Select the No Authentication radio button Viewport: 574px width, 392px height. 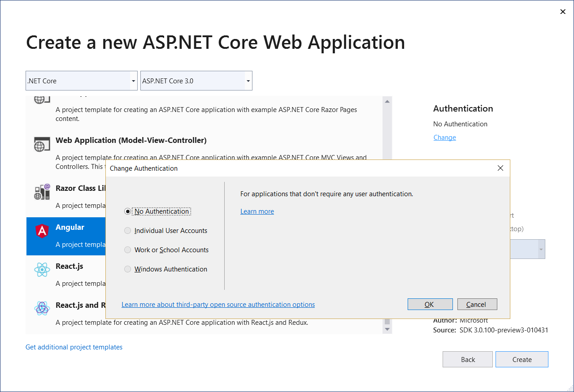pyautogui.click(x=128, y=211)
